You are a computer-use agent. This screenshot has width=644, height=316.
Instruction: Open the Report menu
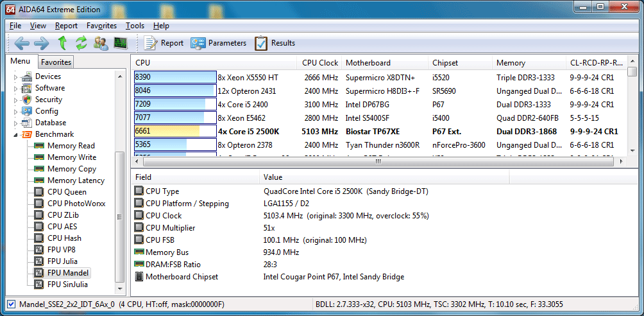[66, 26]
